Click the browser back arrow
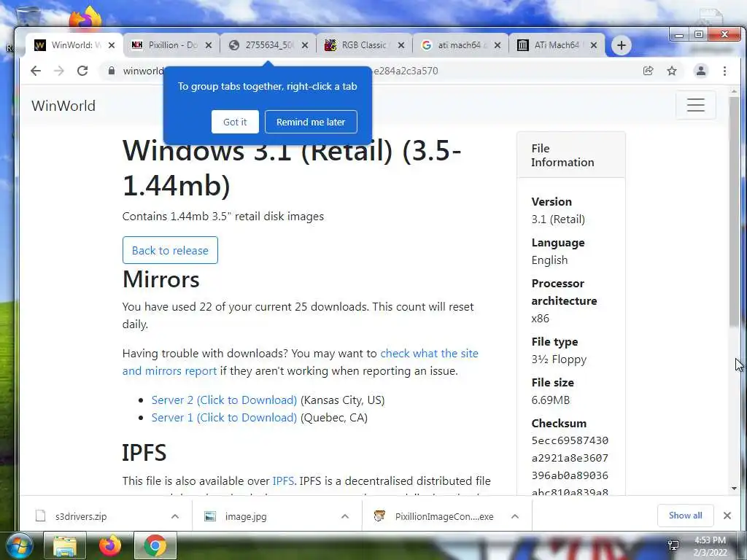The image size is (747, 560). pyautogui.click(x=36, y=71)
